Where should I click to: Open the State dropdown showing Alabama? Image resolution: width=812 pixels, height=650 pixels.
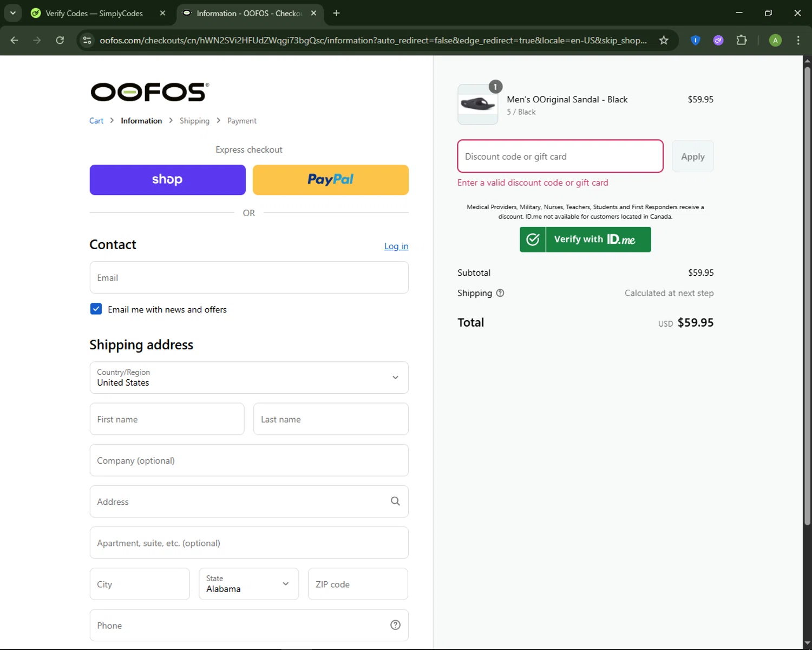coord(248,584)
